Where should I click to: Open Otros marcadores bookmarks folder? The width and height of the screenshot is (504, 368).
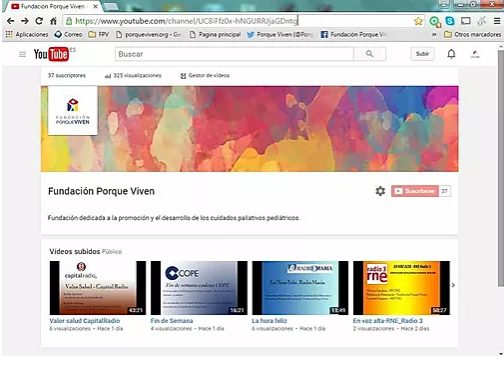point(473,34)
